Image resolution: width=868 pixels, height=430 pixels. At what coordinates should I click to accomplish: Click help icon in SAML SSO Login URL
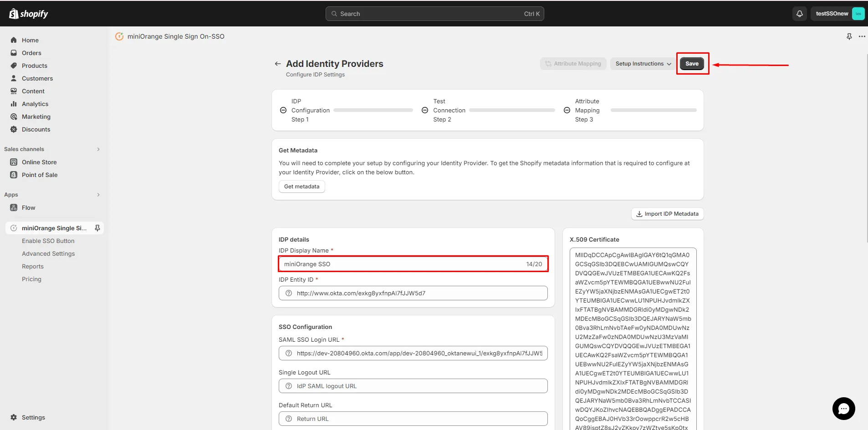coord(289,353)
